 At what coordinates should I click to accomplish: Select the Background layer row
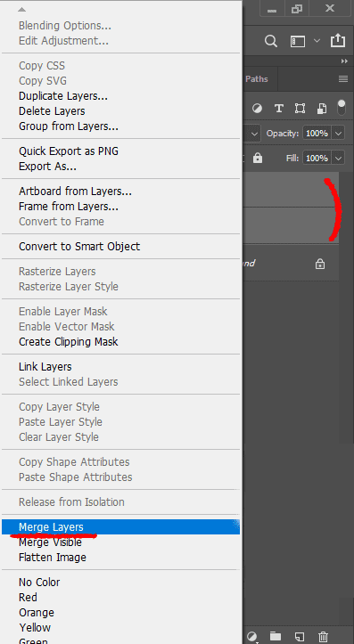(291, 264)
